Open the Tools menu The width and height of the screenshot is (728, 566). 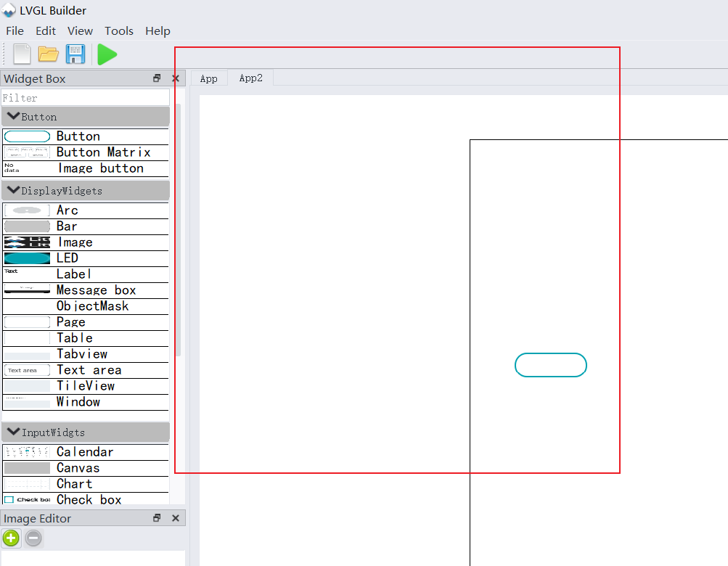[118, 30]
